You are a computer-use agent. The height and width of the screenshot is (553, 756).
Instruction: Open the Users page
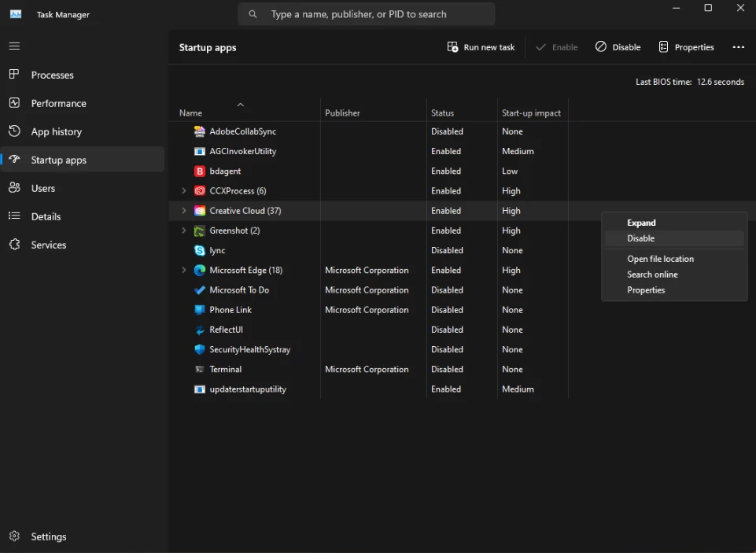coord(83,188)
